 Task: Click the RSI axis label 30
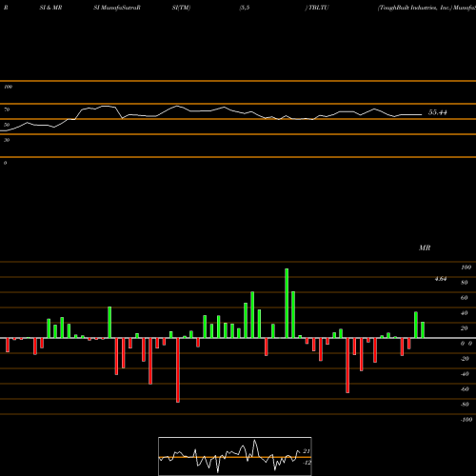coord(7,140)
